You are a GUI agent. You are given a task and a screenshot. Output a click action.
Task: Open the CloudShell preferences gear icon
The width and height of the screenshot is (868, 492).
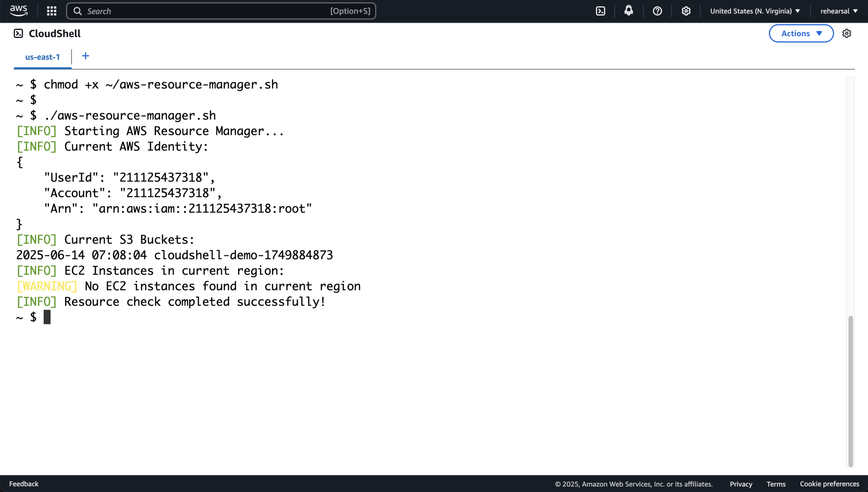point(847,34)
